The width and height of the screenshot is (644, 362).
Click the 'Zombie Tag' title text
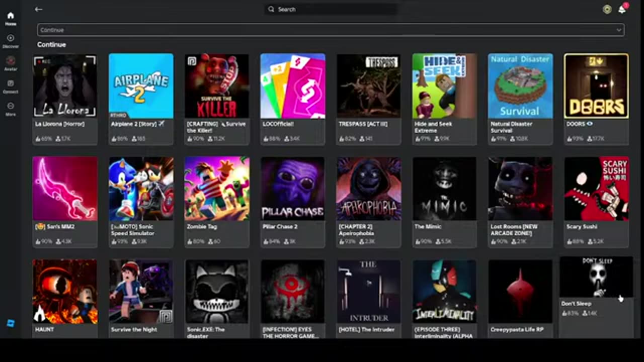click(202, 227)
